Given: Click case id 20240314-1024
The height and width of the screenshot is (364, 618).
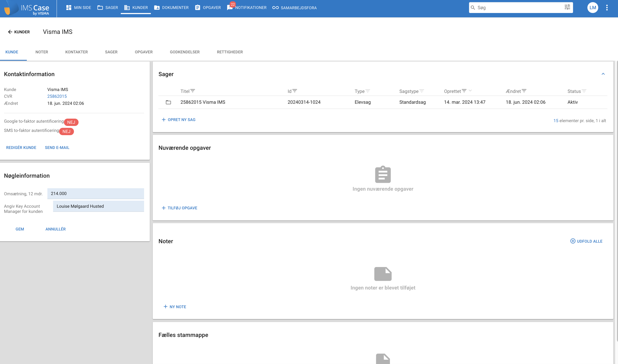Looking at the screenshot, I should point(304,102).
